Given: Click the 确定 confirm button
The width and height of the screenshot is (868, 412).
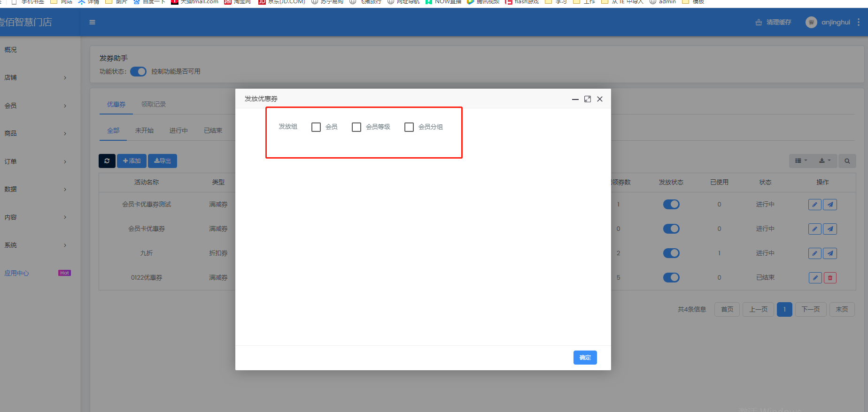Looking at the screenshot, I should (585, 358).
